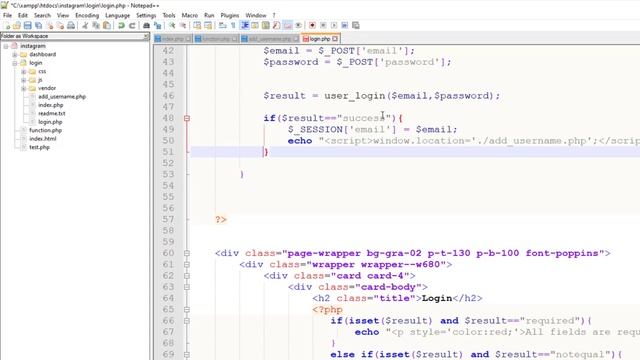Expand the css folder node
This screenshot has height=360, width=640.
(24, 71)
